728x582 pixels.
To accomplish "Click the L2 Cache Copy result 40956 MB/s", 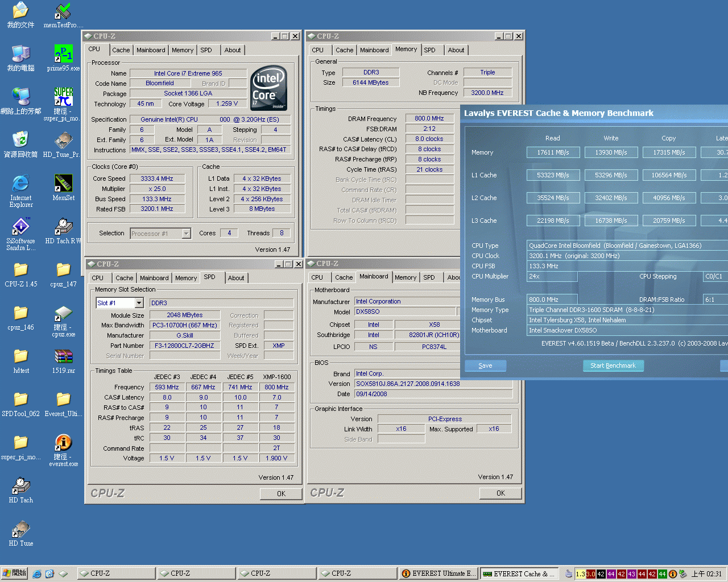I will tap(669, 198).
